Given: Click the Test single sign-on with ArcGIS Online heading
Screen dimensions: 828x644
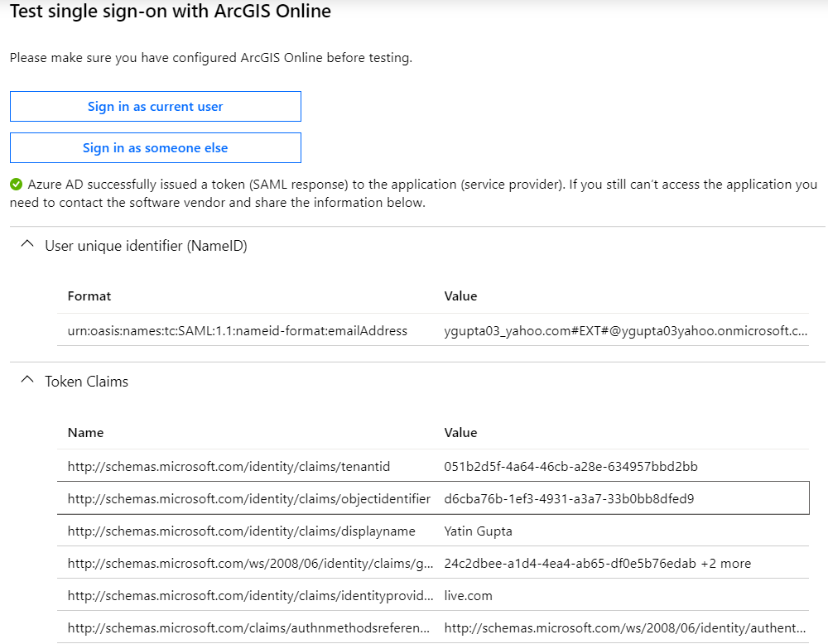Looking at the screenshot, I should tap(171, 11).
